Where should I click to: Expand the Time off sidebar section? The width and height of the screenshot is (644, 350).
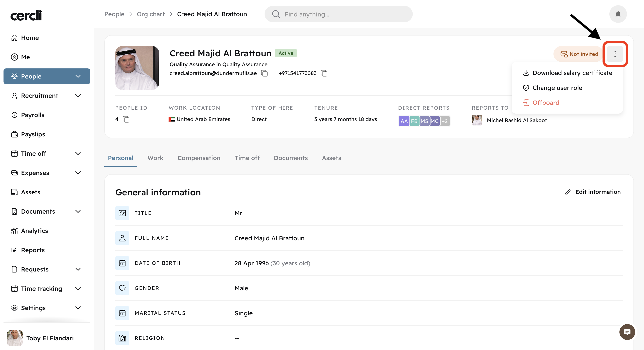(x=78, y=153)
